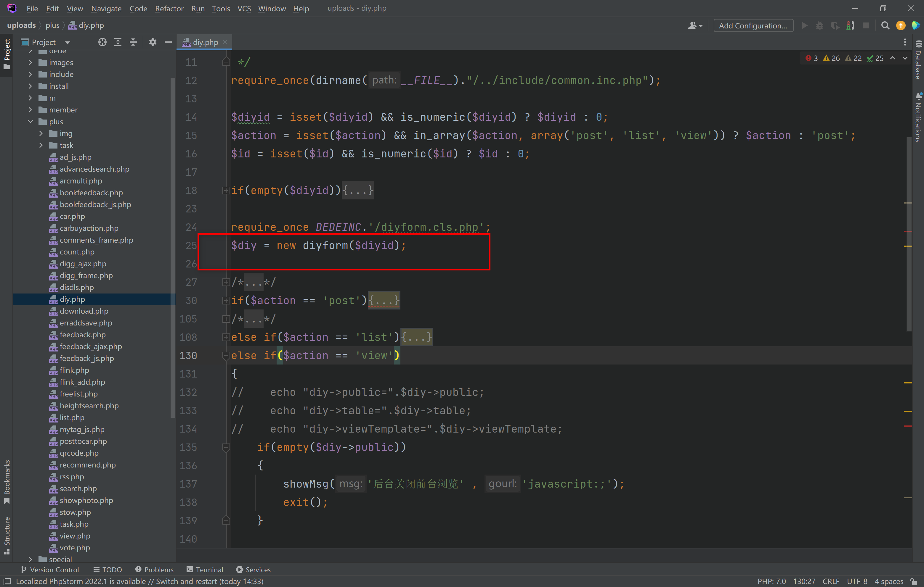
Task: Click the Search Everywhere magnifier icon
Action: click(x=885, y=26)
